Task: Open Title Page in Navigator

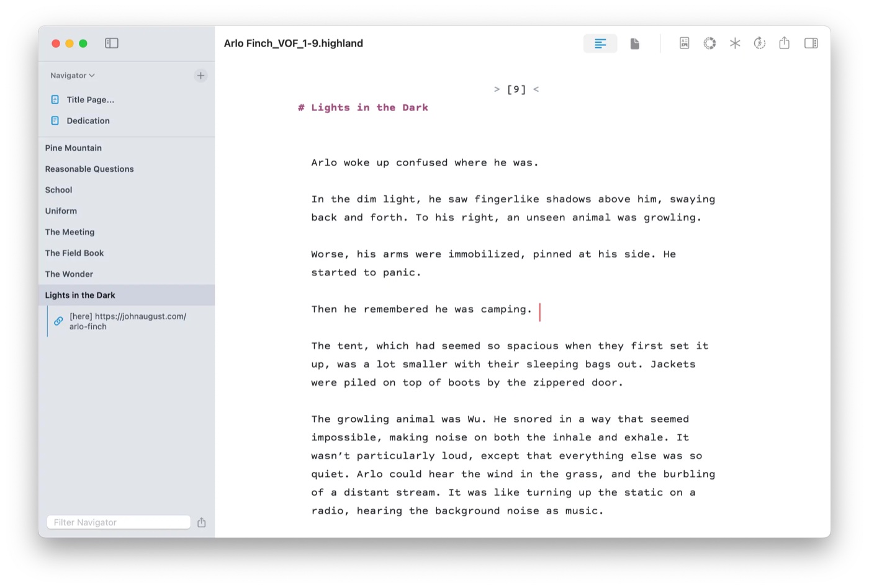Action: pos(91,100)
